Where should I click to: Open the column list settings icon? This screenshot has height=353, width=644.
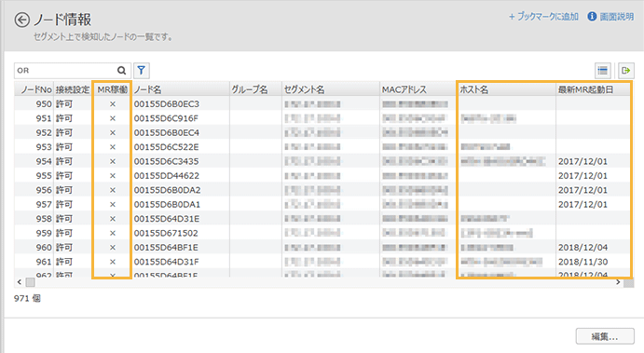coord(602,71)
